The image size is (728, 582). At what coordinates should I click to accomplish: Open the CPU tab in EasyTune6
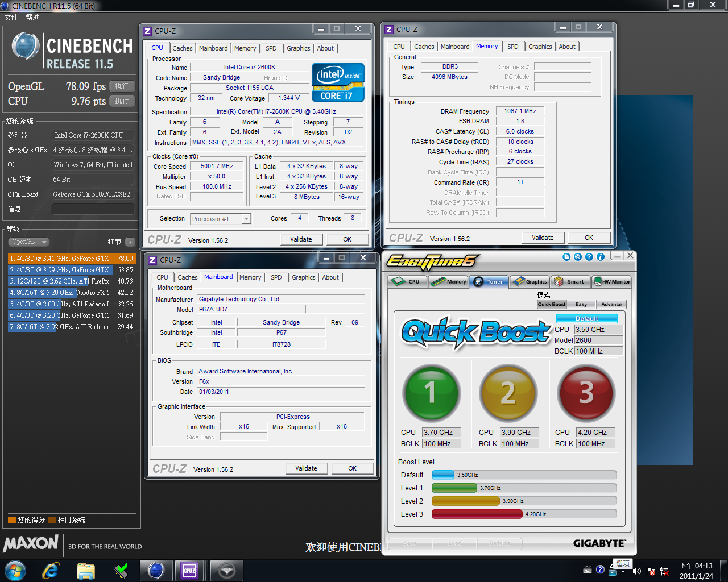[408, 281]
